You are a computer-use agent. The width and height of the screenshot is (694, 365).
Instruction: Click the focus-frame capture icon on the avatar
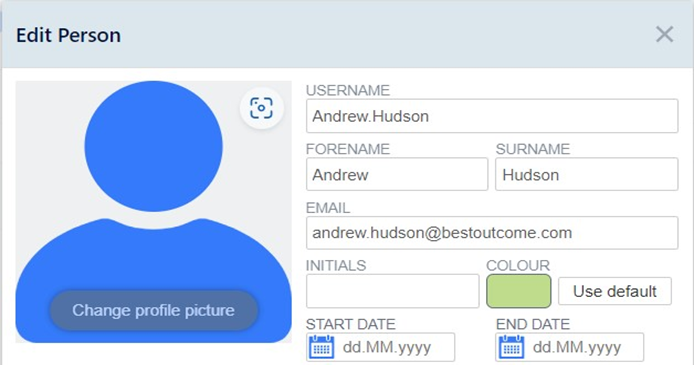[x=261, y=108]
